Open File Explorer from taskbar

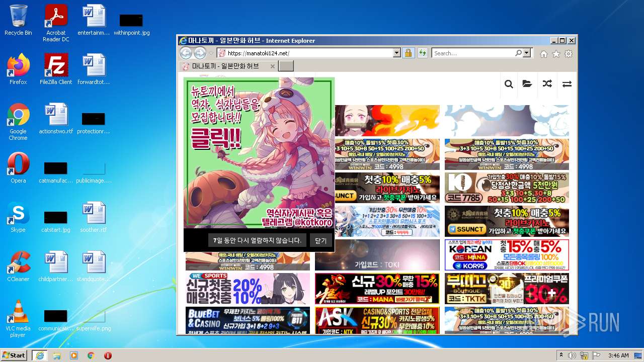[x=57, y=355]
